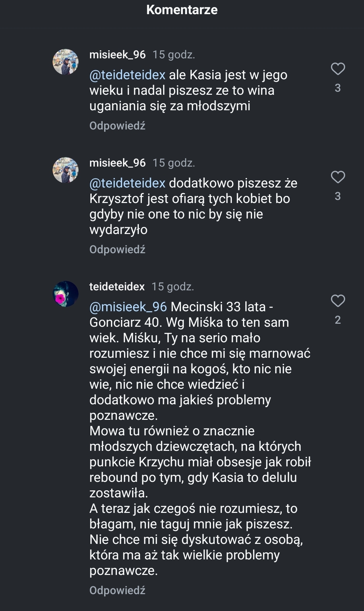Image resolution: width=364 pixels, height=611 pixels.
Task: Open avatar of second misieek_96 comment
Action: click(66, 170)
